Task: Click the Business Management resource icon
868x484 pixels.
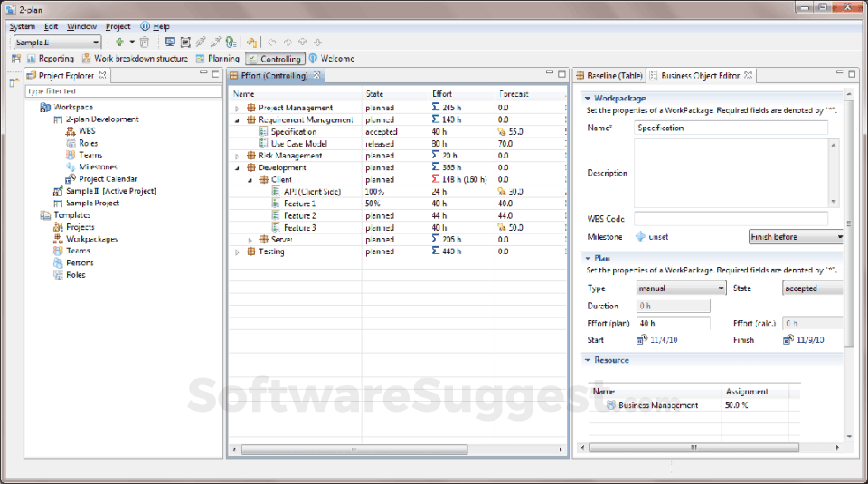Action: coord(610,405)
